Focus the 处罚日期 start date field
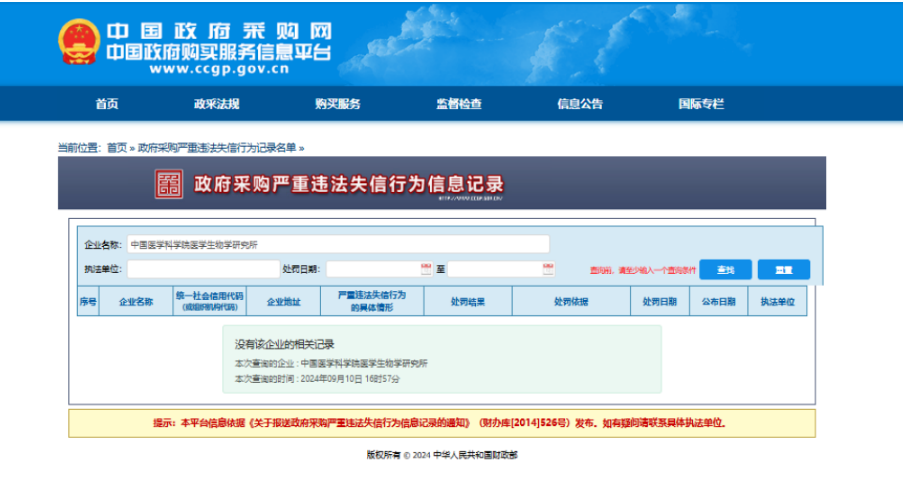 [x=380, y=269]
